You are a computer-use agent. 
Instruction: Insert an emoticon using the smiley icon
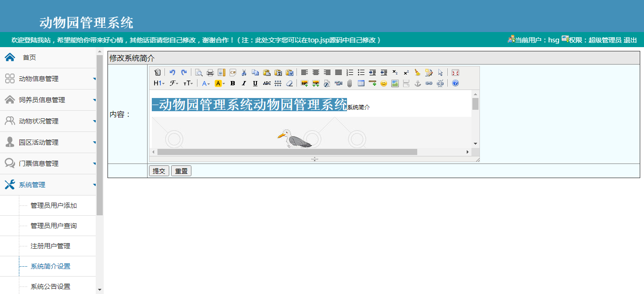point(384,83)
